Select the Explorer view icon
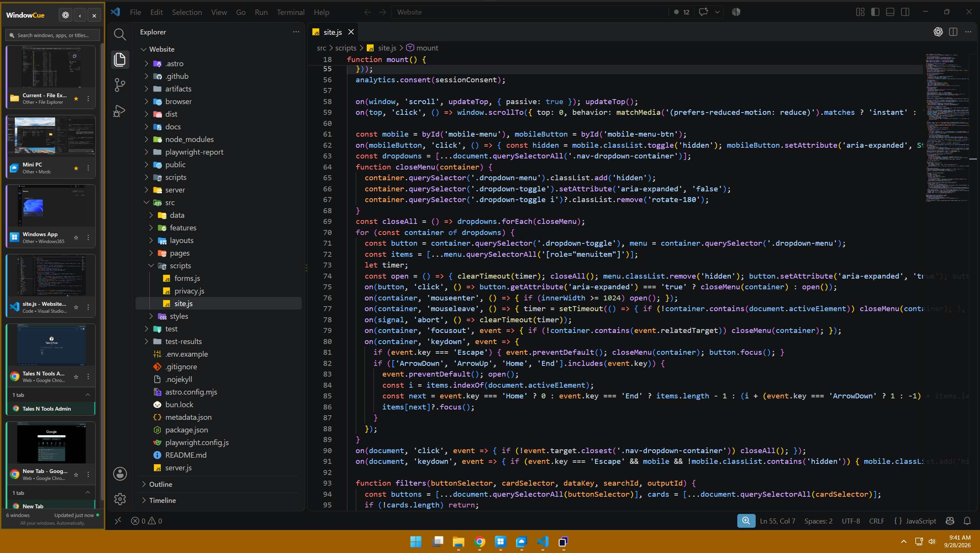Image resolution: width=980 pixels, height=553 pixels. (120, 60)
